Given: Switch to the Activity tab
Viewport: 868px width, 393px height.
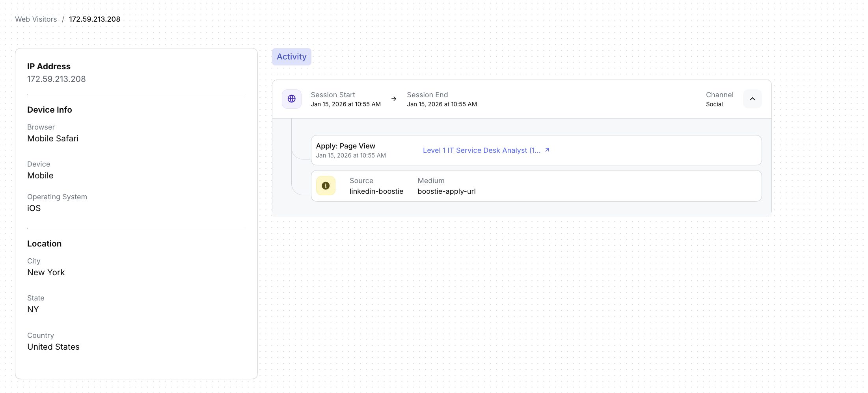Looking at the screenshot, I should (x=291, y=57).
